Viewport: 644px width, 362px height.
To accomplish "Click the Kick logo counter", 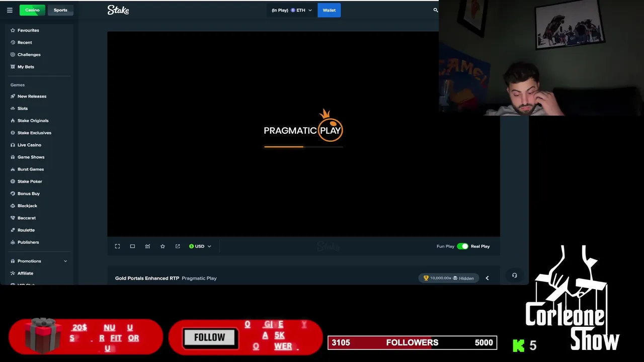I will pos(525,345).
